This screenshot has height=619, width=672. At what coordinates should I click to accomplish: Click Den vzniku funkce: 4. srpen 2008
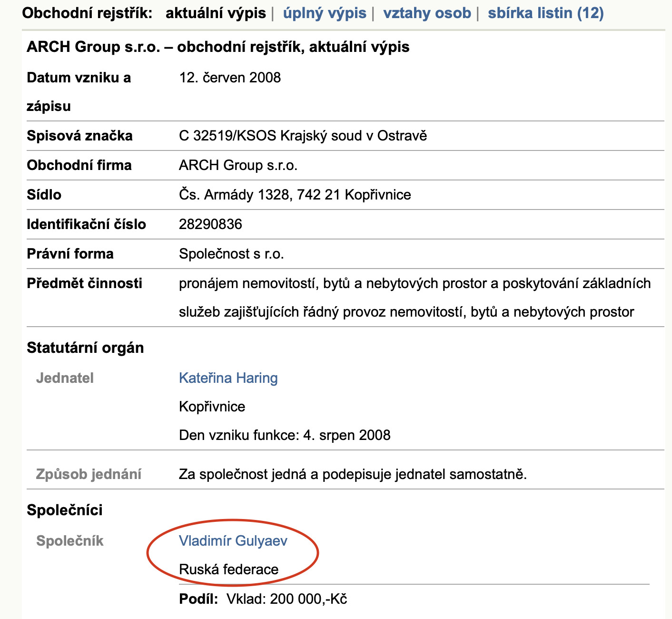(x=285, y=435)
